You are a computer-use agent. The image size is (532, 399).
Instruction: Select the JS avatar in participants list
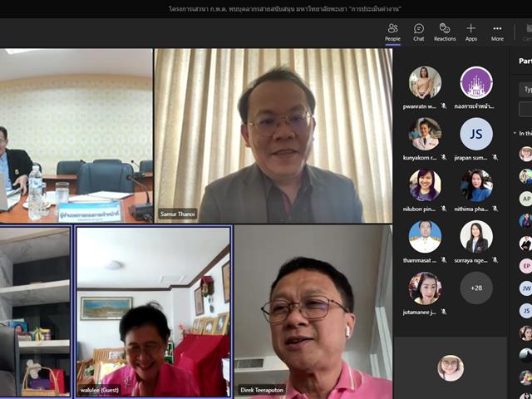[x=526, y=311]
